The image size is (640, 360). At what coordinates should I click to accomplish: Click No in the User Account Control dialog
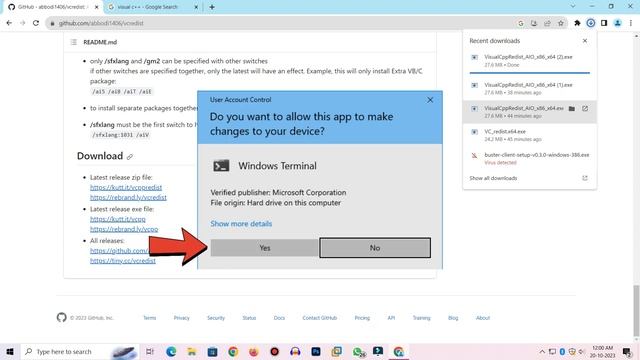coord(375,248)
